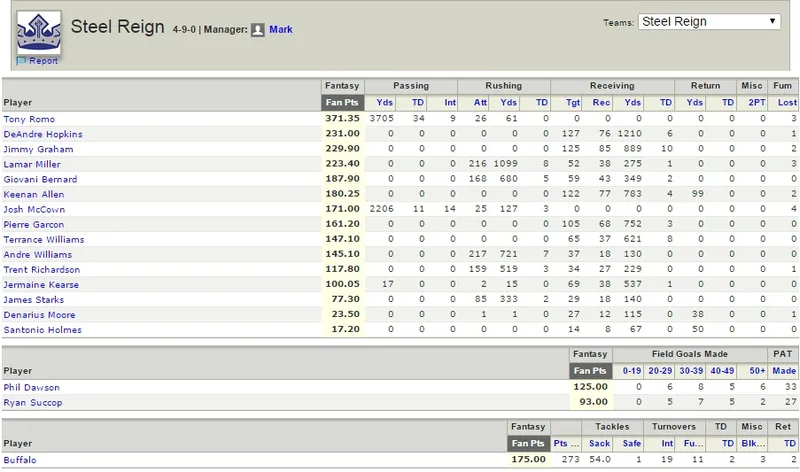Click the Steel Reign crown team logo
Viewport: 800px width, 472px height.
[x=39, y=32]
